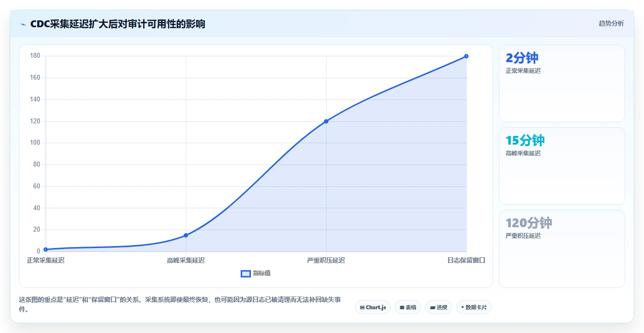Click the 指标值 legend color box

[x=246, y=273]
